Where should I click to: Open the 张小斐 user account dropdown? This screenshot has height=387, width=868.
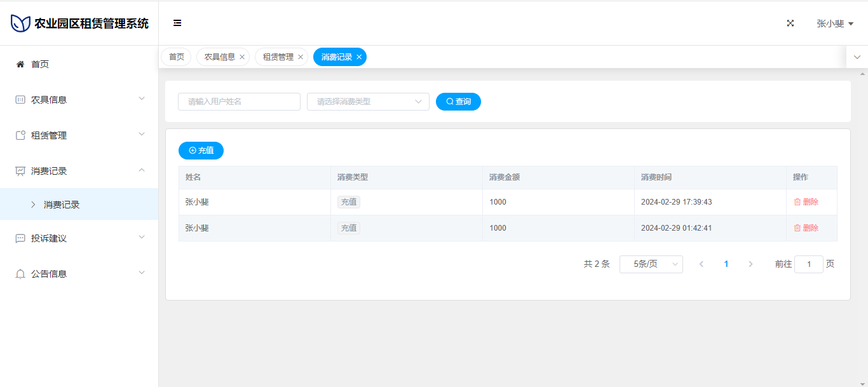pyautogui.click(x=834, y=24)
